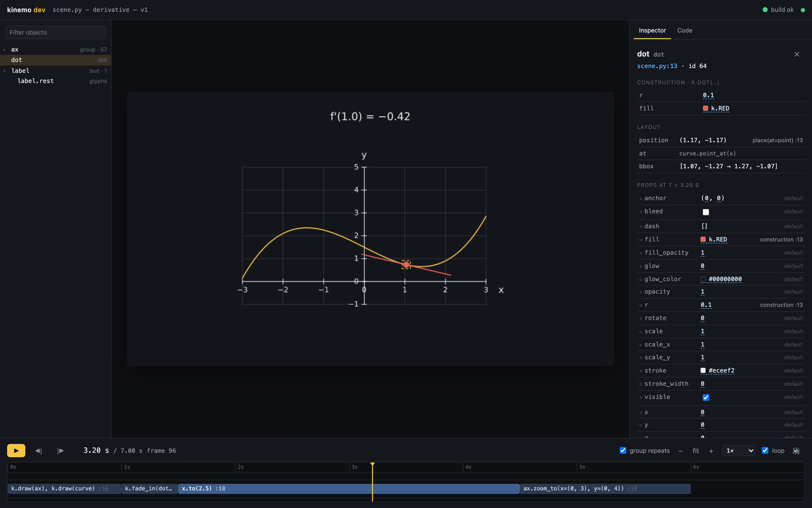Pin the fill_opacity property star
Screen dimensions: 812x508
[640, 253]
